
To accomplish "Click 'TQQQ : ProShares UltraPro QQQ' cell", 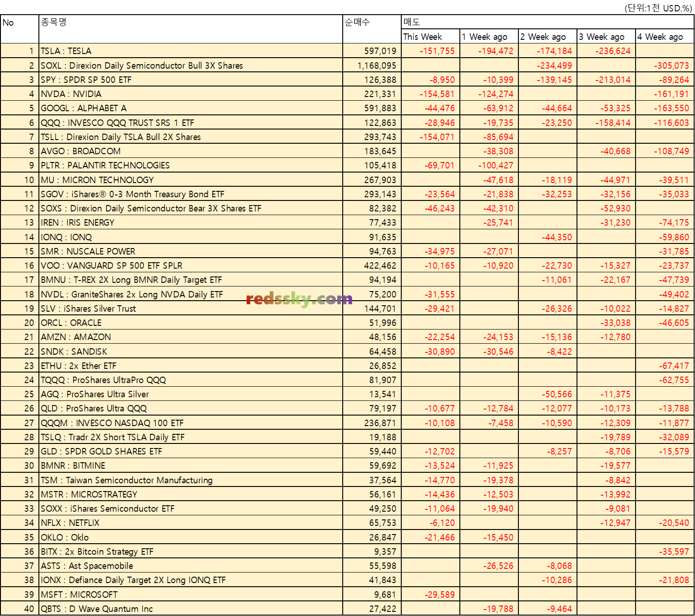I will pyautogui.click(x=191, y=380).
